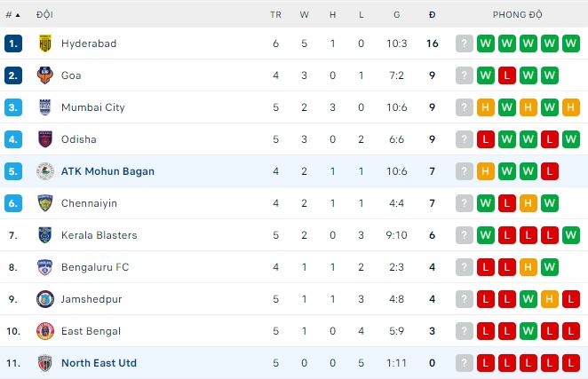Click Chennaiyin's orange H form badge

tap(528, 203)
